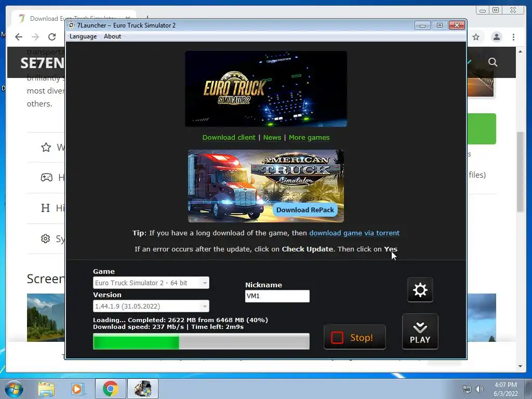Click the browser page vertical scrollbar
The width and height of the screenshot is (532, 399).
click(520, 171)
